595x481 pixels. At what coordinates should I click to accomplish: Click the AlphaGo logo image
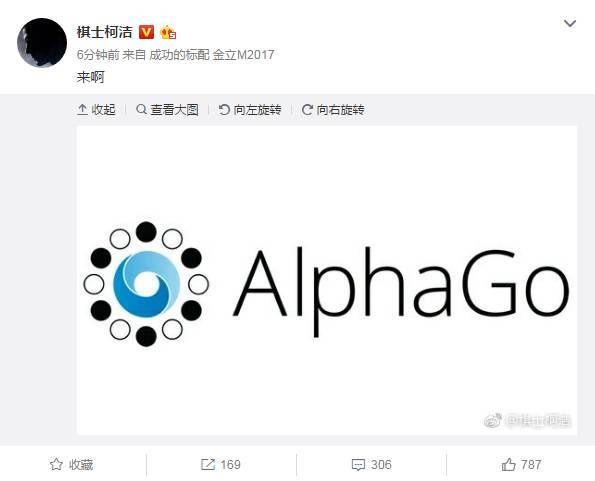[327, 280]
